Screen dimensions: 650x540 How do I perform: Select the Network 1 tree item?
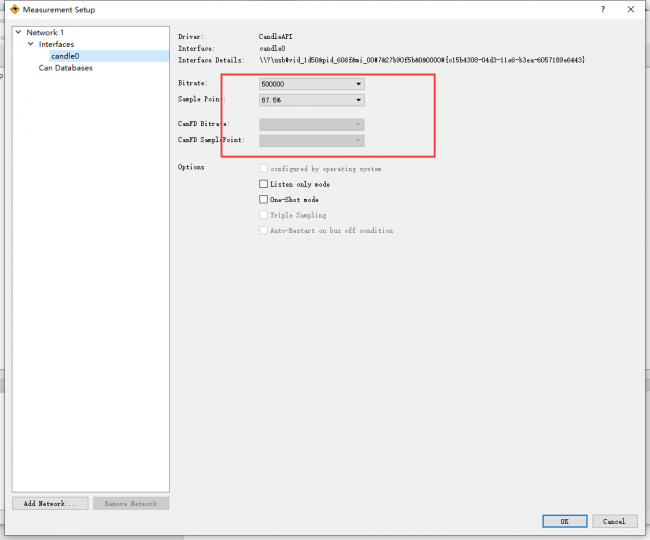click(x=45, y=32)
